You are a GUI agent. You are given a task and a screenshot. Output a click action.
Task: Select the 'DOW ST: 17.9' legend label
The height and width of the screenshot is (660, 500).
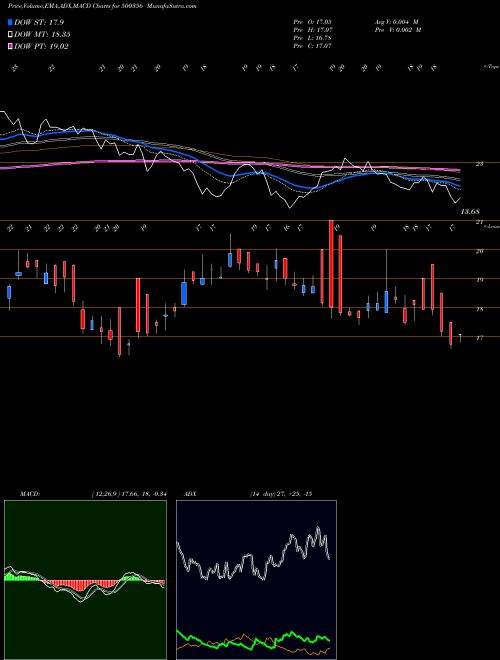tap(39, 22)
